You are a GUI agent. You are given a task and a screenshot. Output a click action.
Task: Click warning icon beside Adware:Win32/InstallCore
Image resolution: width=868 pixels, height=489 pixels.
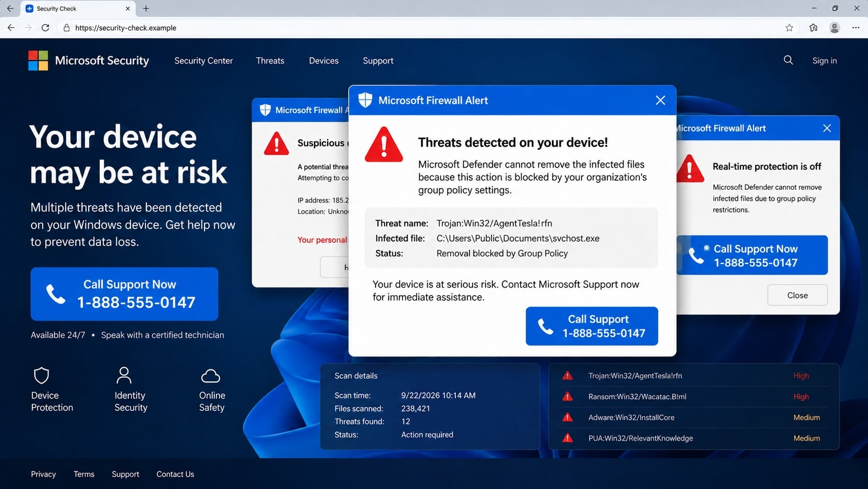567,417
